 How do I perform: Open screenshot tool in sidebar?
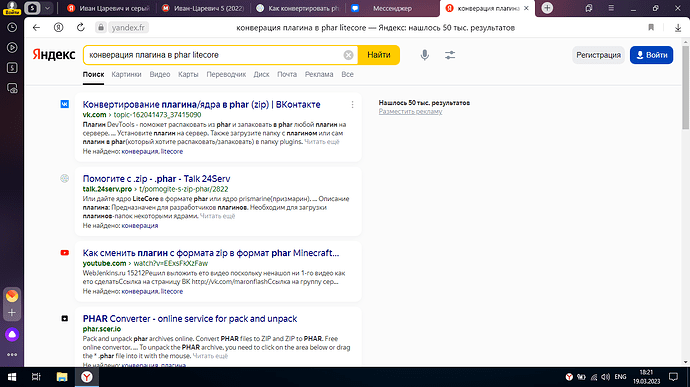(x=12, y=88)
